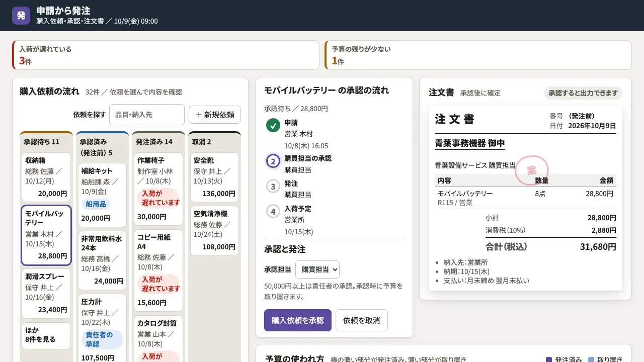
Task: Click the 取り置き legend color swatch
Action: click(x=591, y=359)
